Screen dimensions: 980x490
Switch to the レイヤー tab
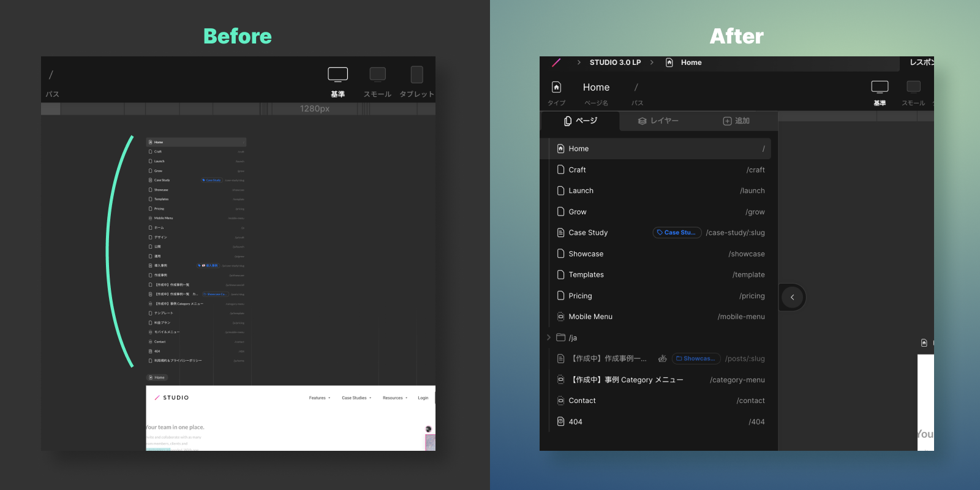658,121
